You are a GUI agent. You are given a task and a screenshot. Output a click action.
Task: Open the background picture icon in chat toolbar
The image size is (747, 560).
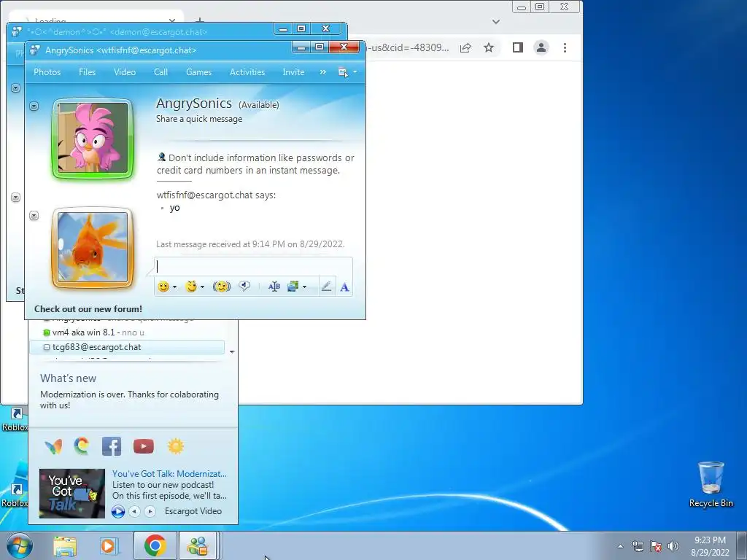point(293,287)
